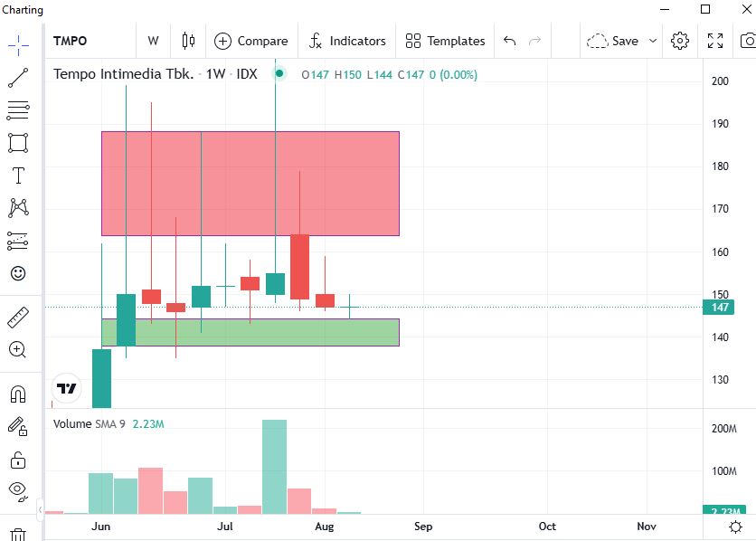Click the TradingView logo on the chart
Screen dimensions: 756x541
[x=67, y=388]
